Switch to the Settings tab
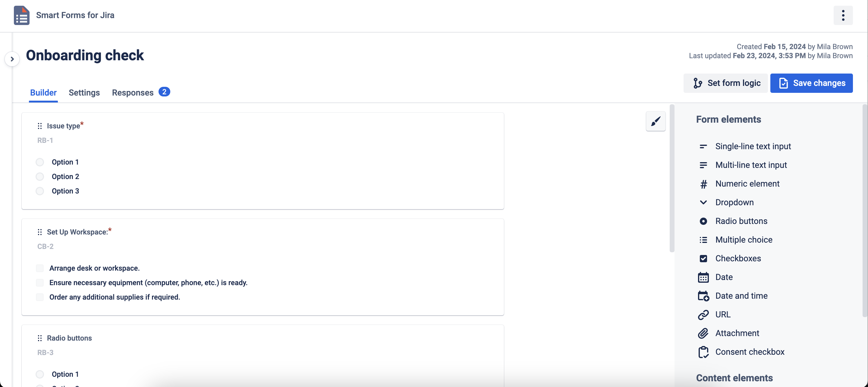Screen dimensions: 868x387 [x=84, y=93]
